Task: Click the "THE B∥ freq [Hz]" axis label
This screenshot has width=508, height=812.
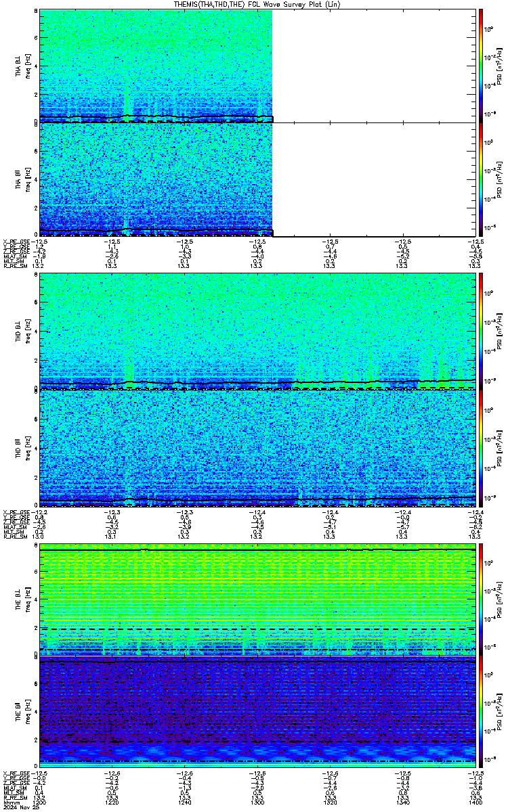Action: (22, 712)
